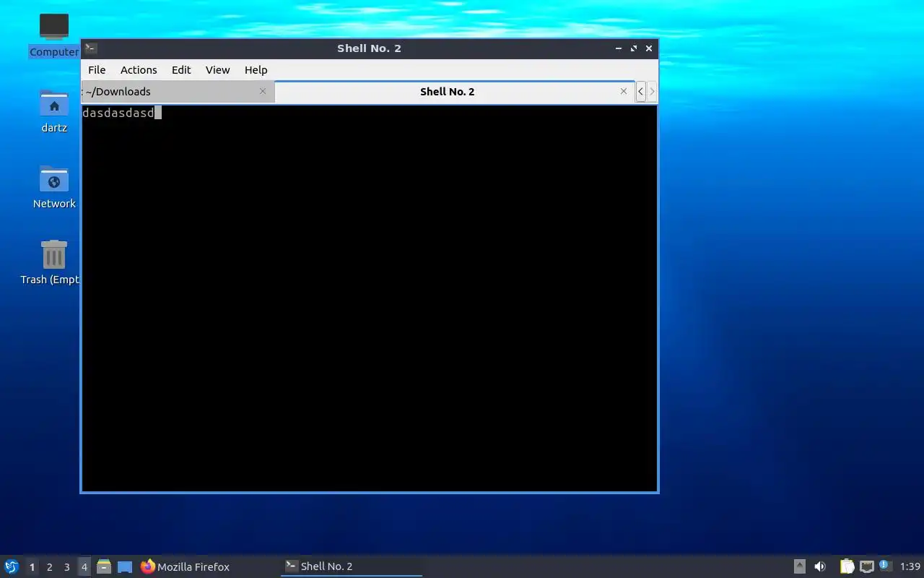Select the Computer desktop icon
The image size is (924, 578).
tap(54, 35)
